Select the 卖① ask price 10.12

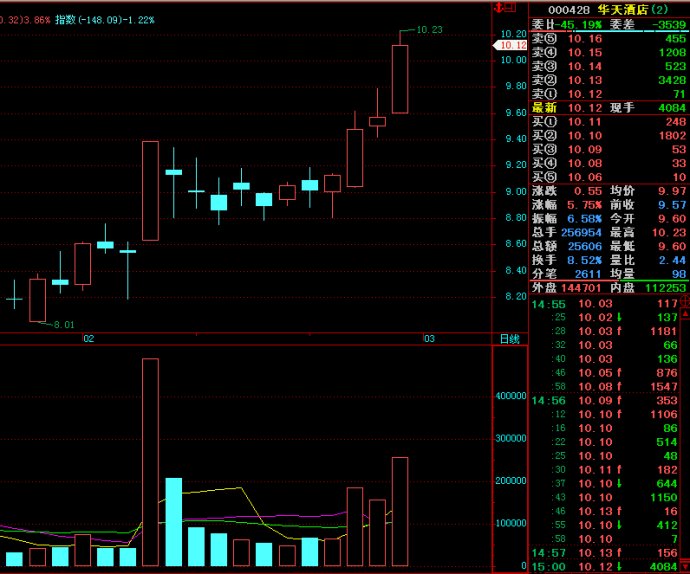point(585,94)
